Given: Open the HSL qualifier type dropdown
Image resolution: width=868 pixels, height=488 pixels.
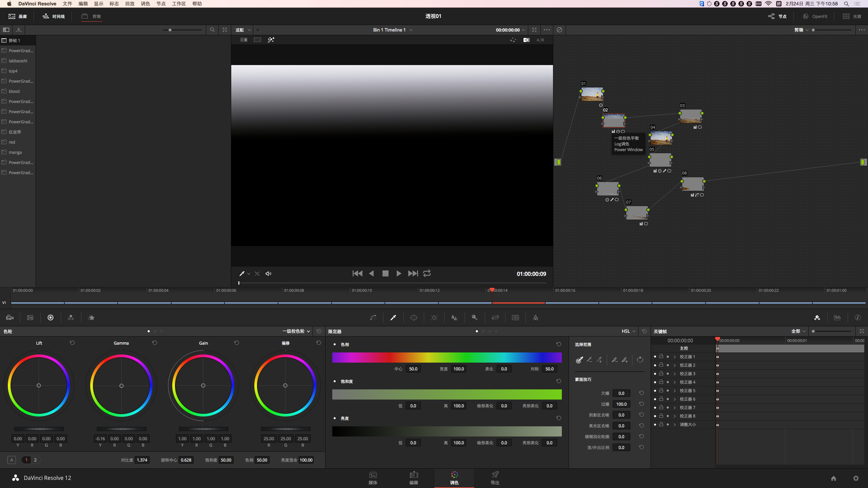Looking at the screenshot, I should (628, 331).
